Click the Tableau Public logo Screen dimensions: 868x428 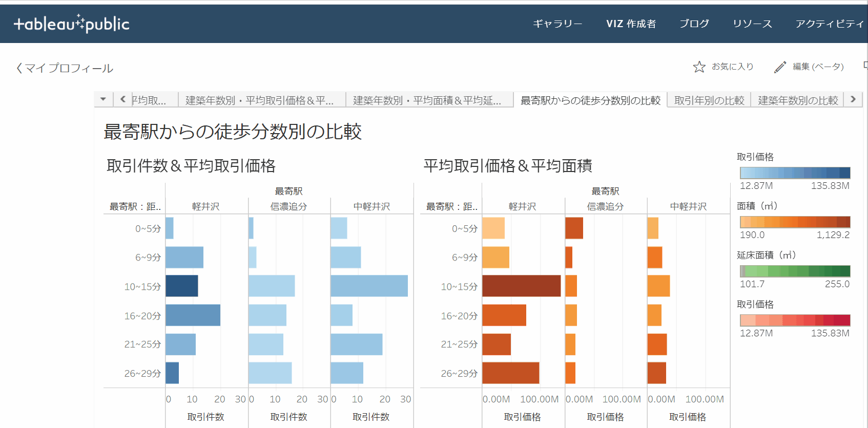71,24
